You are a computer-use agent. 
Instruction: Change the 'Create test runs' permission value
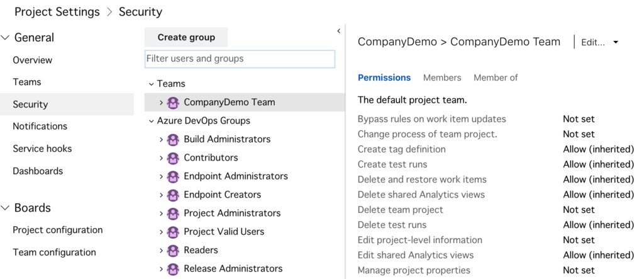[599, 164]
